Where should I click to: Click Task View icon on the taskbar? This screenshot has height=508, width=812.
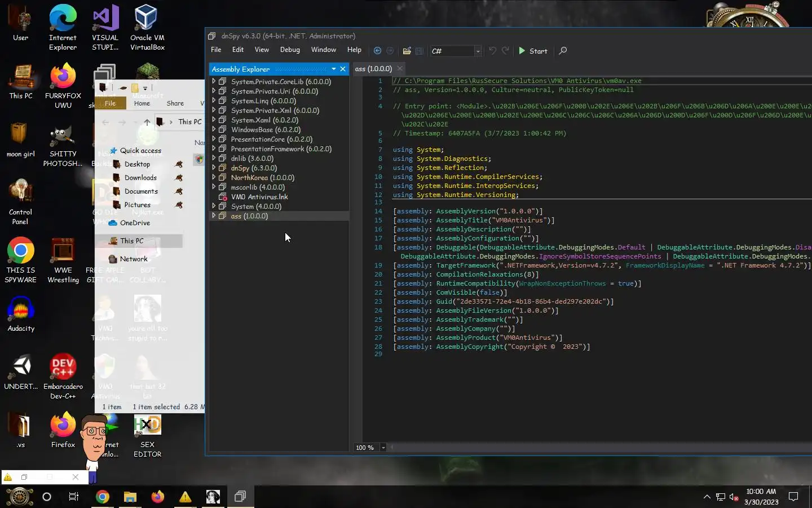click(74, 497)
